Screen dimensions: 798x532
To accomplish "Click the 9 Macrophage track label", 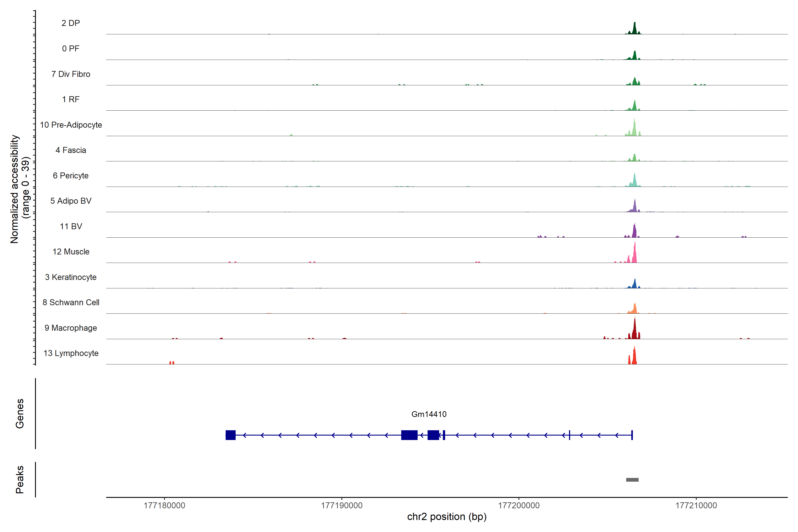I will click(70, 328).
